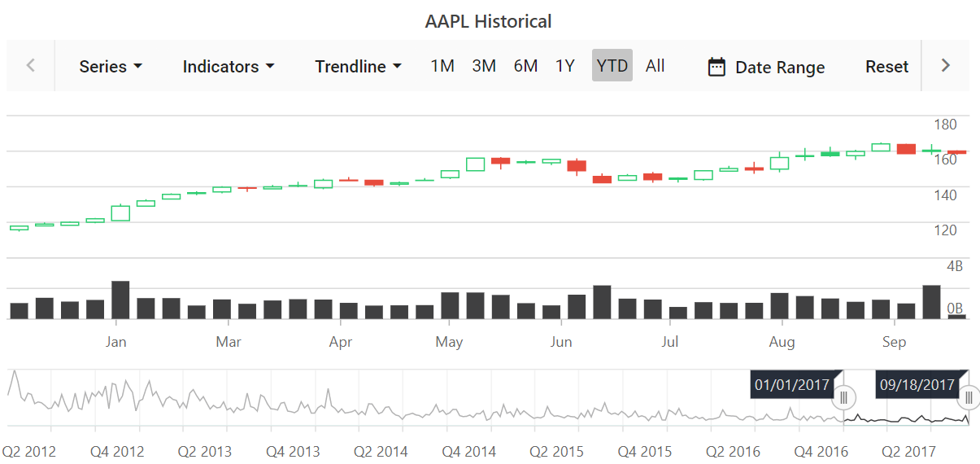Viewport: 980px width, 464px height.
Task: Select the 1Y period
Action: pos(565,66)
